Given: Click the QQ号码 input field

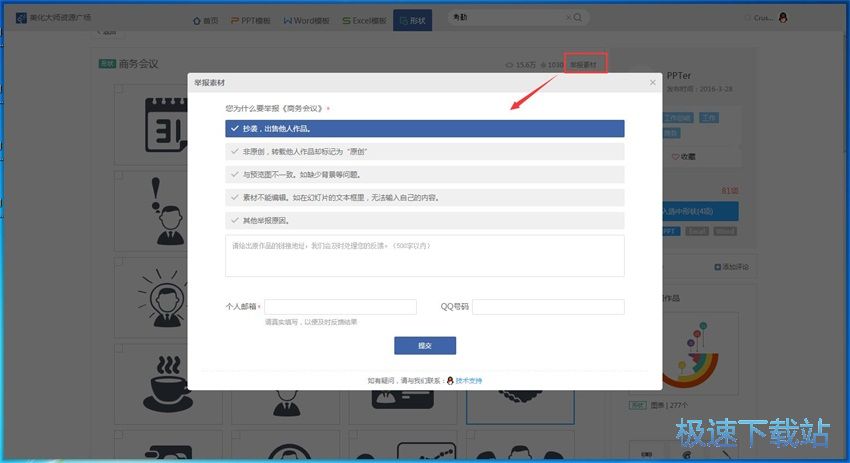Looking at the screenshot, I should point(548,307).
